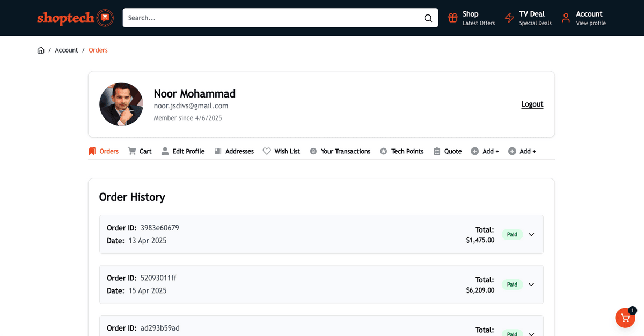644x336 pixels.
Task: Click the email noor.jsdivs@gmail.com
Action: 191,106
